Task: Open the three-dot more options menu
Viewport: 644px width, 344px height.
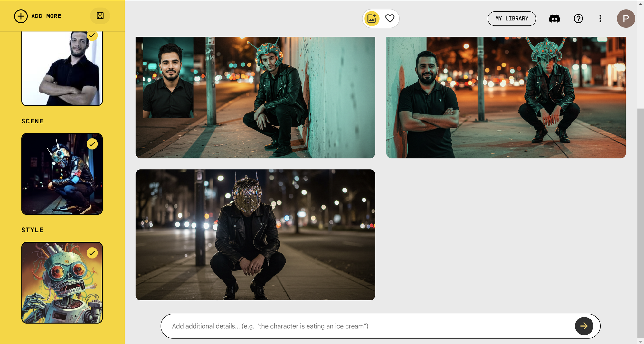Action: [x=600, y=19]
